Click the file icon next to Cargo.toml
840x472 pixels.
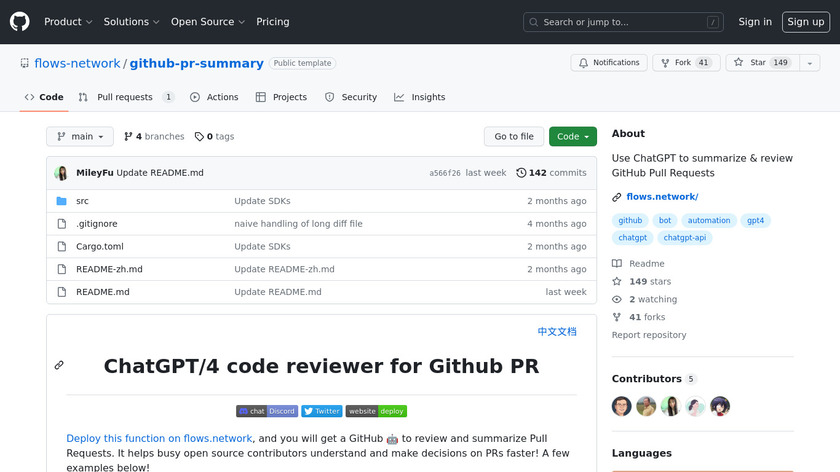pos(62,246)
